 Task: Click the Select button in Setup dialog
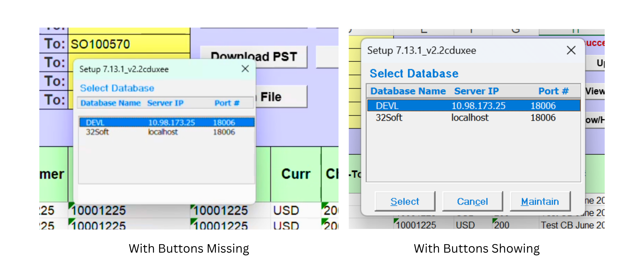click(405, 201)
